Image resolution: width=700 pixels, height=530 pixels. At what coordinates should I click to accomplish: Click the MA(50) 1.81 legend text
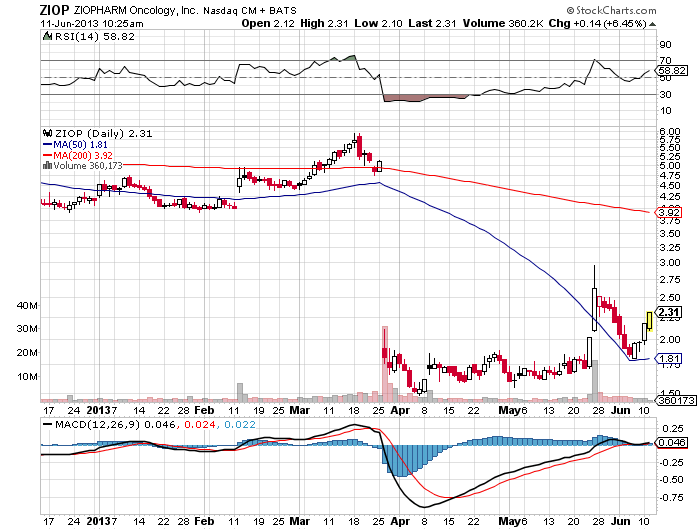coord(80,145)
